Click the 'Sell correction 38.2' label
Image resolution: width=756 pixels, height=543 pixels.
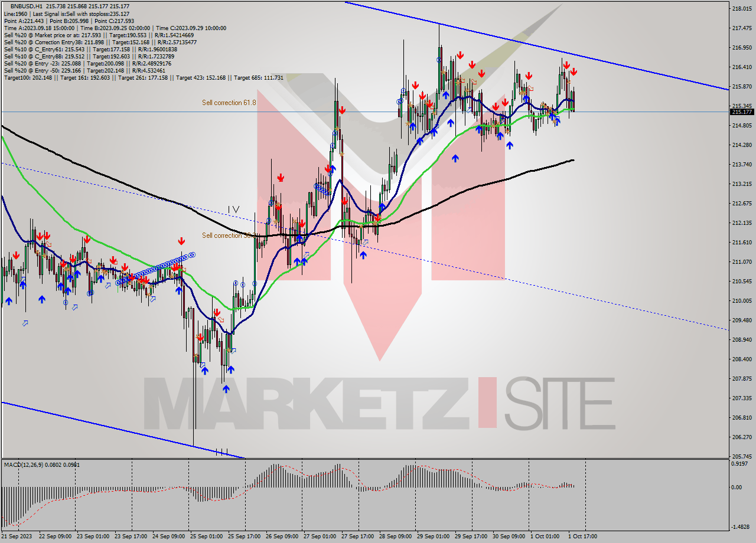229,235
